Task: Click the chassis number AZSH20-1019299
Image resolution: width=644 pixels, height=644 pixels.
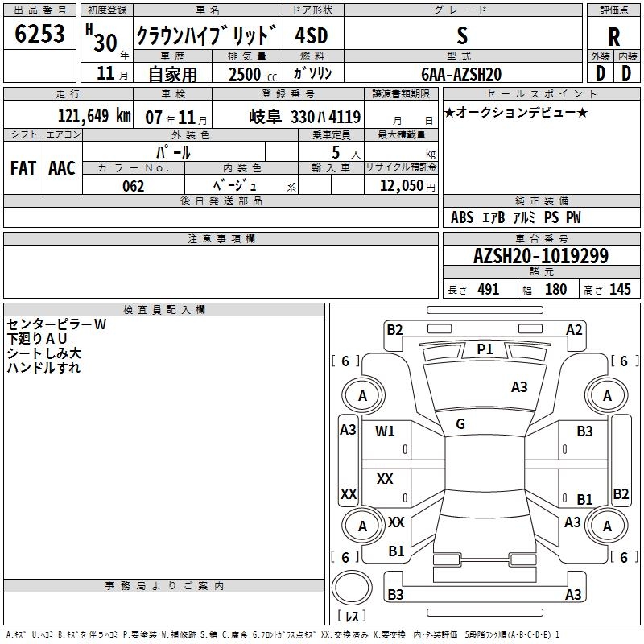Action: pos(541,256)
